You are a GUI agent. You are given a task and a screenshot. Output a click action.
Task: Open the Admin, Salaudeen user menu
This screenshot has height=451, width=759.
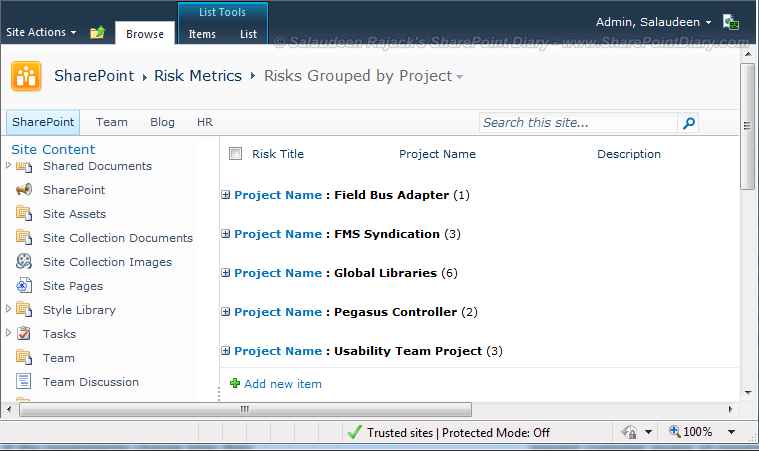coord(653,22)
